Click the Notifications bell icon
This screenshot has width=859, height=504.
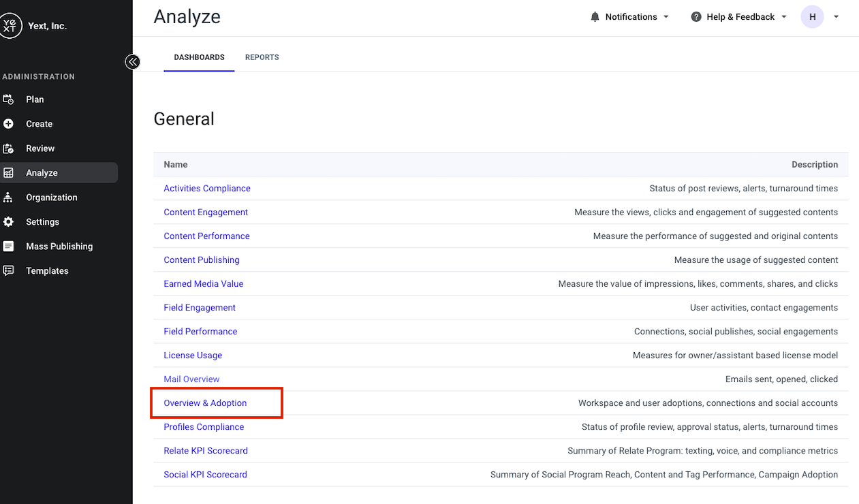(x=595, y=17)
